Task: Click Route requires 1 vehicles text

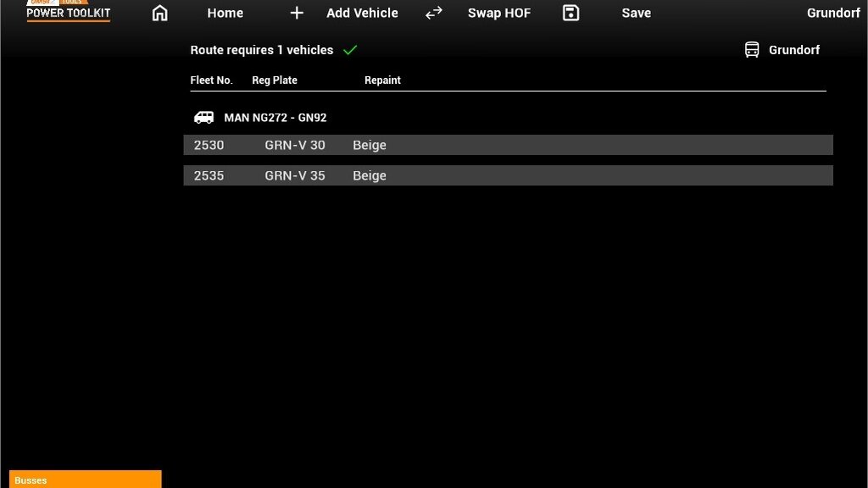Action: [262, 50]
